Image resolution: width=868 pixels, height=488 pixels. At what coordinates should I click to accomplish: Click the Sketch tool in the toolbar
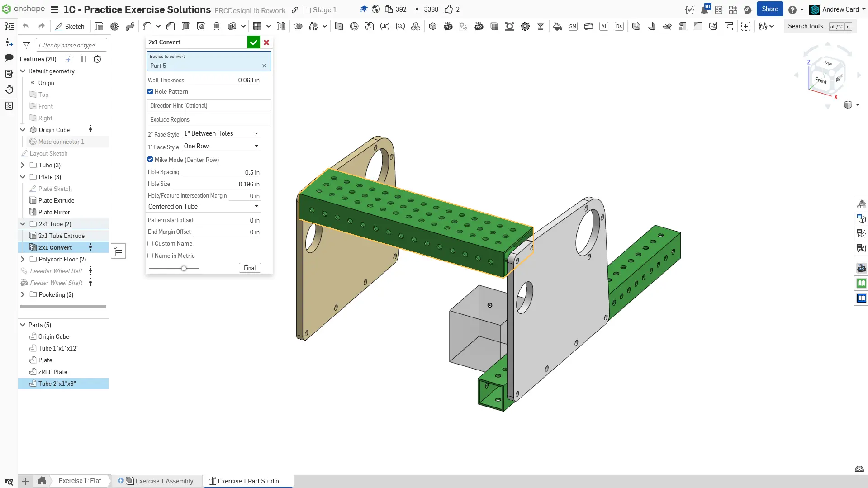pyautogui.click(x=70, y=26)
